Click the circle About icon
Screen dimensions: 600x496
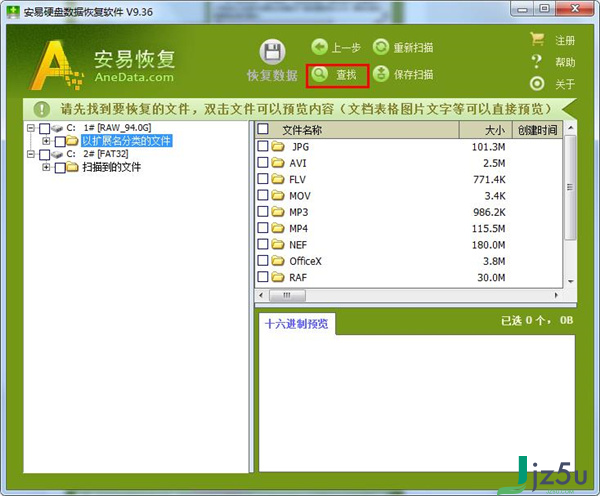click(x=537, y=83)
